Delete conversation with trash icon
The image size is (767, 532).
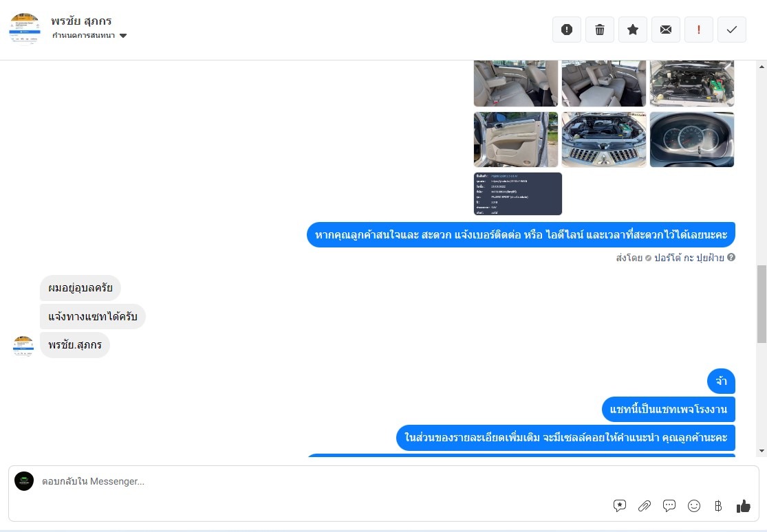(x=600, y=30)
